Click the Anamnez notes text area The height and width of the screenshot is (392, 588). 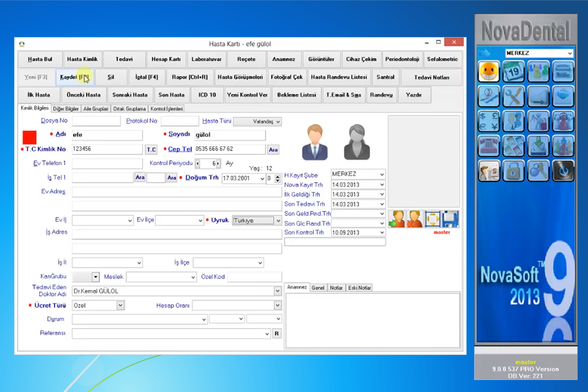click(372, 320)
